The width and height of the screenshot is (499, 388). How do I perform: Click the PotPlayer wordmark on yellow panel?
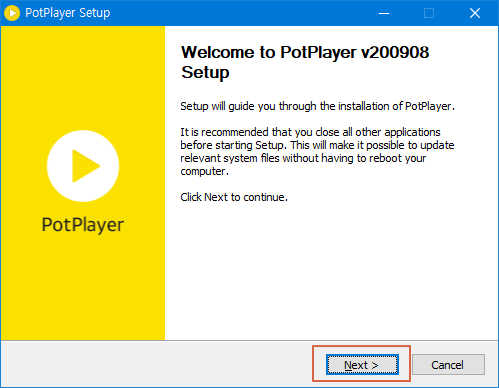coord(83,225)
